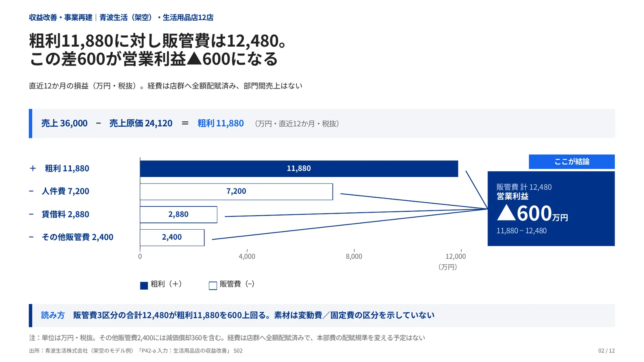Click the 売上 36,000 formula term
This screenshot has width=644, height=362.
click(64, 123)
